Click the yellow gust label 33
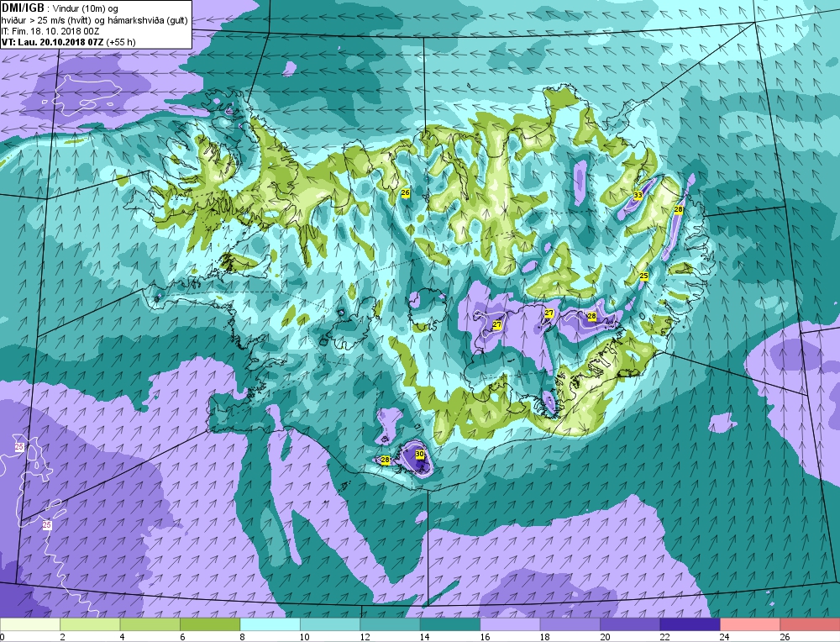 (x=638, y=195)
